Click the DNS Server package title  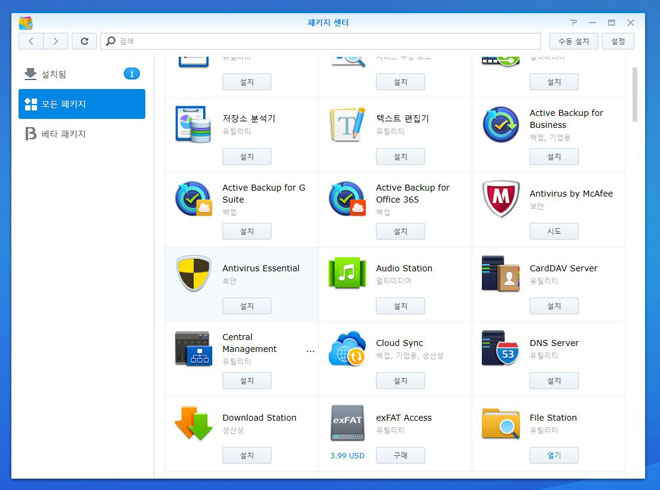click(x=554, y=343)
